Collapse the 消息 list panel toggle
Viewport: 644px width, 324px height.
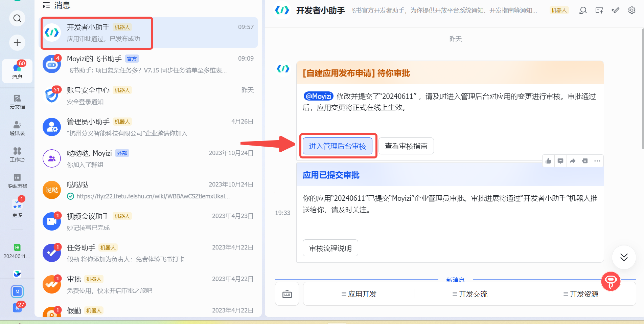click(46, 5)
